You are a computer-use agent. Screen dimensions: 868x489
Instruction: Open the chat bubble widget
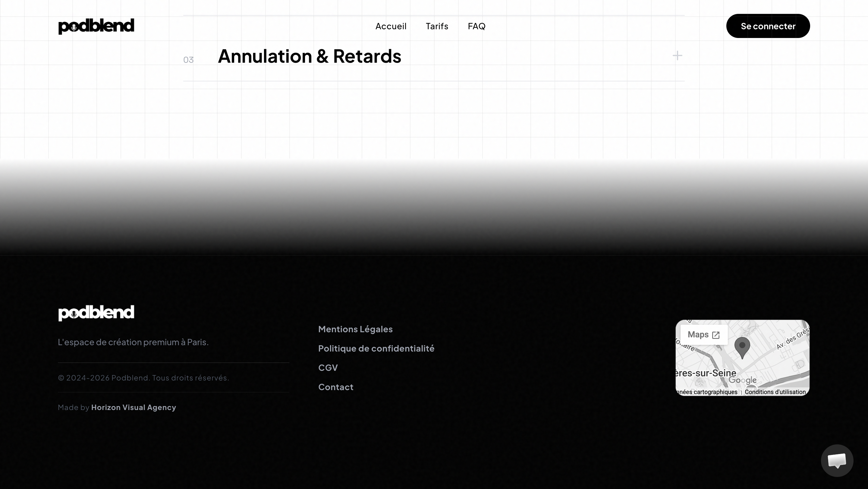point(837,460)
